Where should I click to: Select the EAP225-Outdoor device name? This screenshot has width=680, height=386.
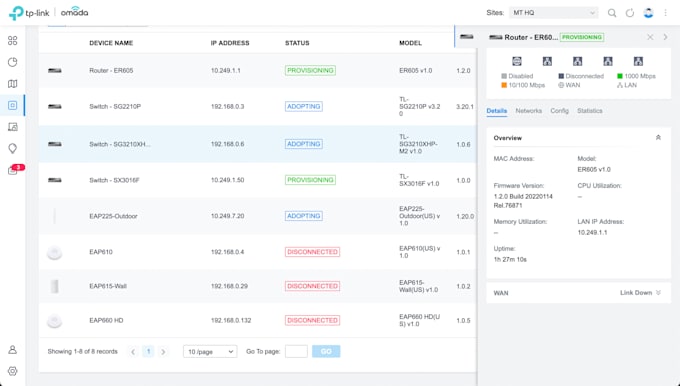(x=113, y=216)
